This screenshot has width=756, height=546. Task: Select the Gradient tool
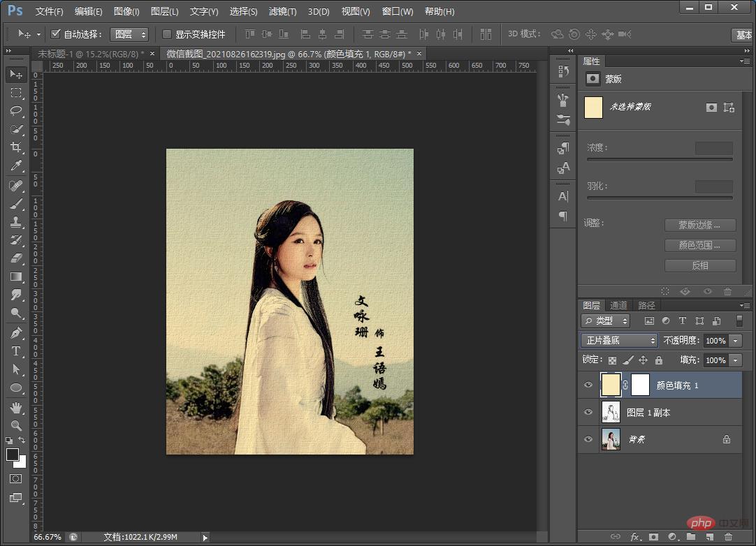16,276
